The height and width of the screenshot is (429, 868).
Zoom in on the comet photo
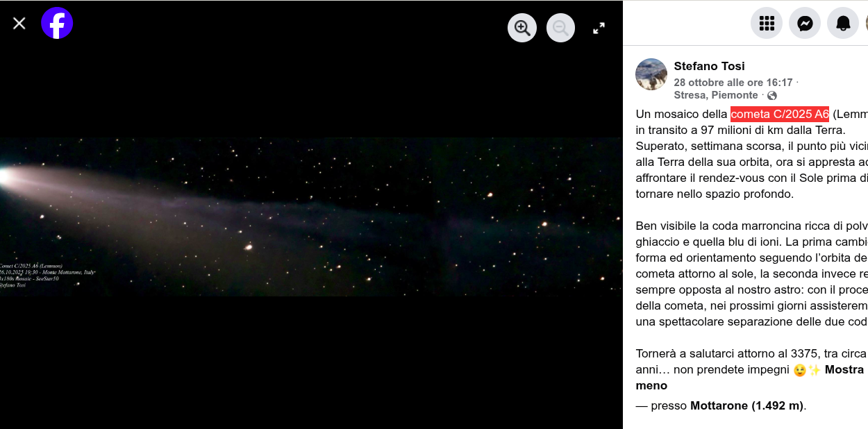(522, 28)
